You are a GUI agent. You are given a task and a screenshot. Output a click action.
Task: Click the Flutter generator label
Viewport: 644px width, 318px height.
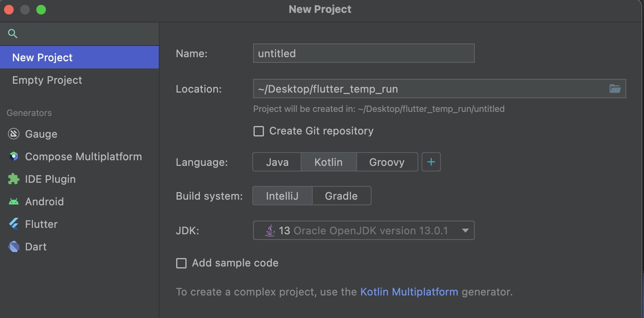(x=41, y=224)
